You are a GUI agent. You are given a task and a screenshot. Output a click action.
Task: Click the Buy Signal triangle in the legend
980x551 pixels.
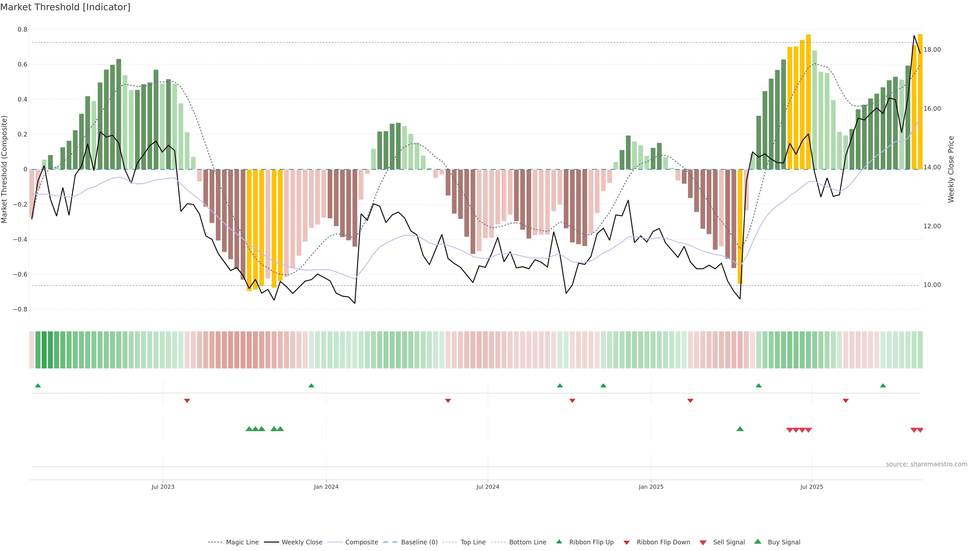[x=757, y=542]
